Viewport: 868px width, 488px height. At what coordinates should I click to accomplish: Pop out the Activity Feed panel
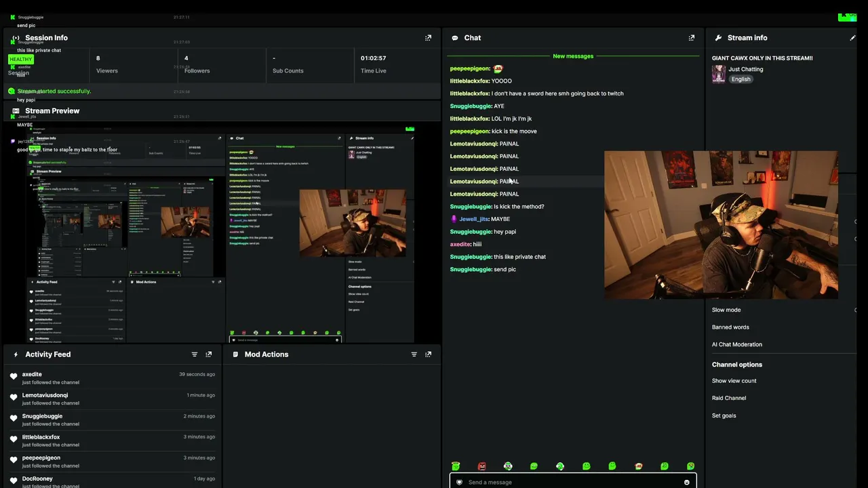(209, 354)
